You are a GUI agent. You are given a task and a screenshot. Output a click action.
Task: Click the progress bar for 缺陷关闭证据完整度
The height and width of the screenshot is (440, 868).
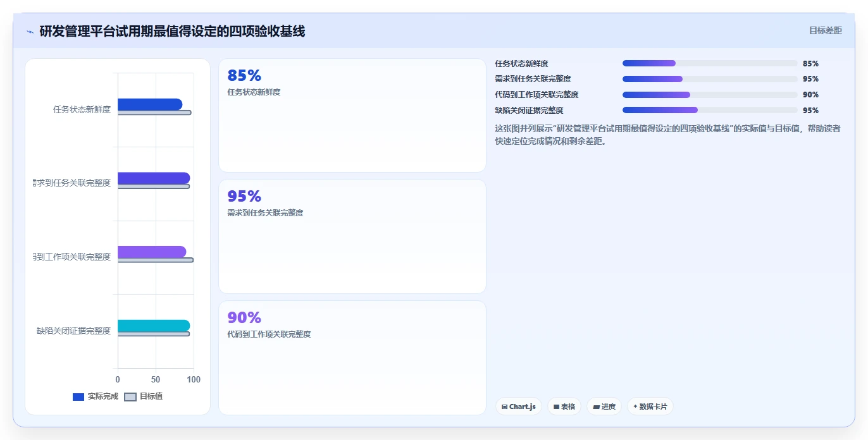(710, 110)
